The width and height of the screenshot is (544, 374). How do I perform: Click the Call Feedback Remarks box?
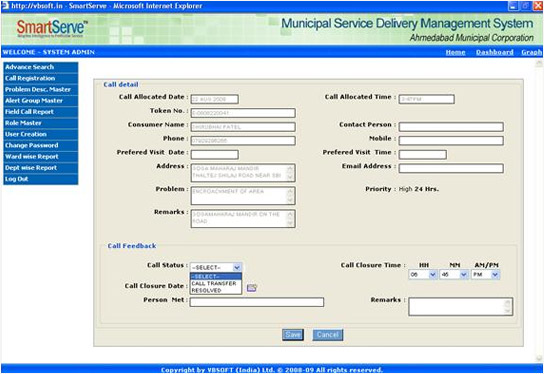pos(460,307)
